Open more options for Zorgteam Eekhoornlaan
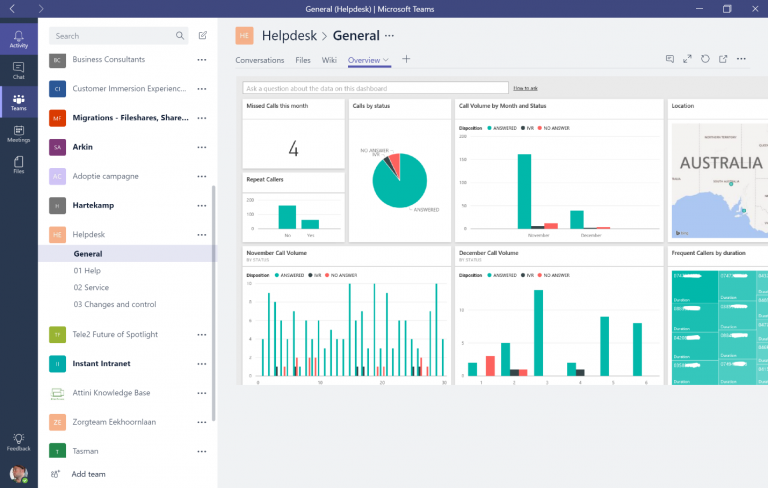This screenshot has height=488, width=768. [x=202, y=422]
